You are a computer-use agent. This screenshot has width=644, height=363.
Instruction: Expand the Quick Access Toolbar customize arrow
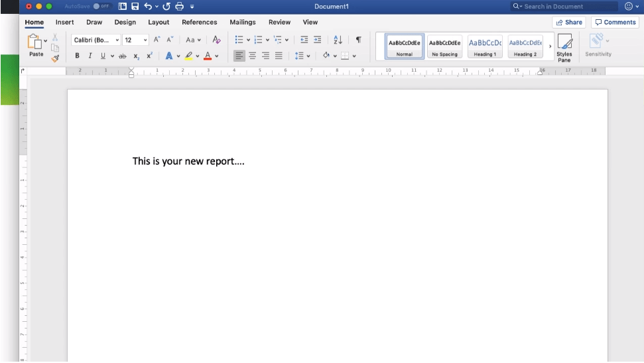click(x=192, y=7)
